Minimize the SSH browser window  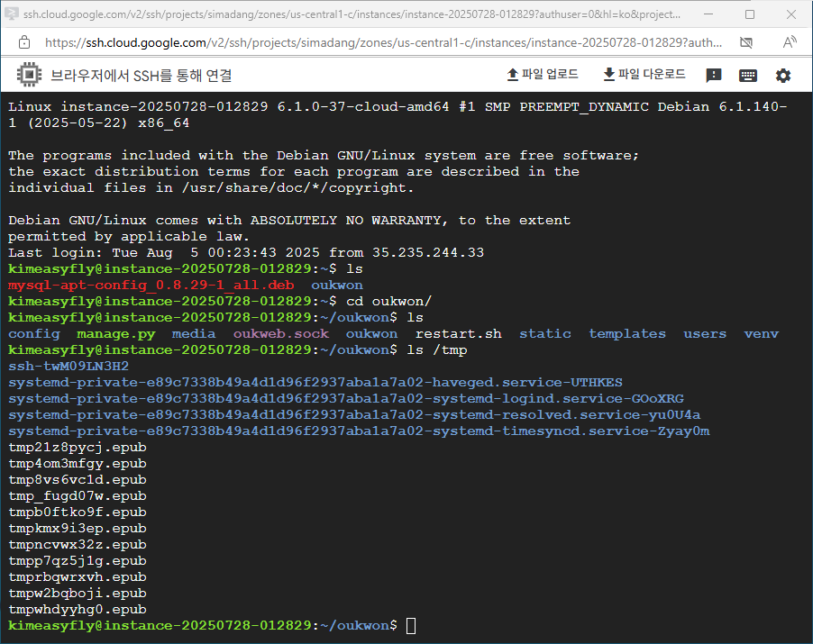click(x=708, y=14)
